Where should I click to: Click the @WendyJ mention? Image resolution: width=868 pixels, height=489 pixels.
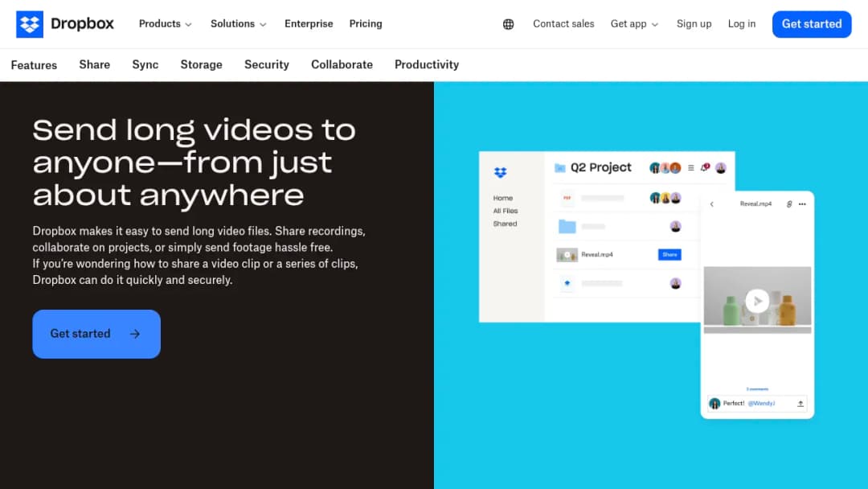point(761,403)
